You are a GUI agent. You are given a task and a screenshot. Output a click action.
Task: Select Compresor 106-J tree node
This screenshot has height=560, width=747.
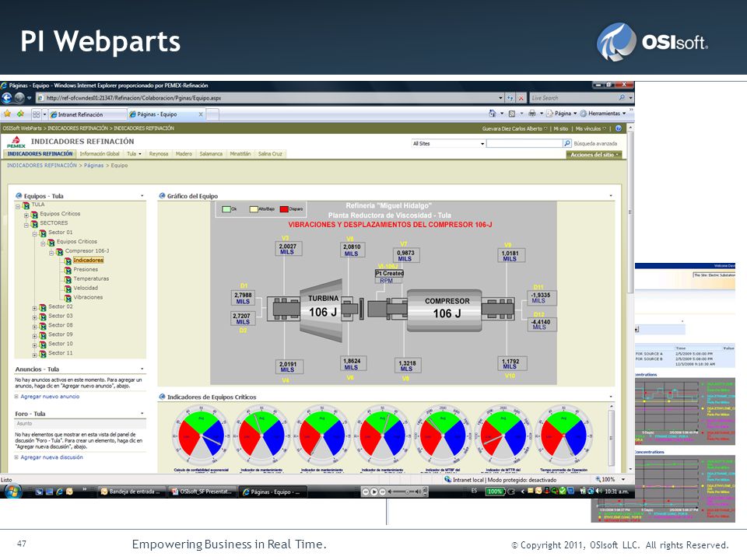point(86,251)
